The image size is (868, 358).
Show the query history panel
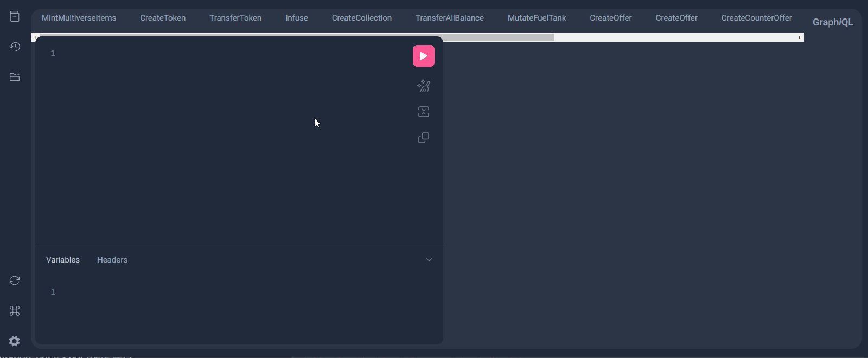(15, 47)
